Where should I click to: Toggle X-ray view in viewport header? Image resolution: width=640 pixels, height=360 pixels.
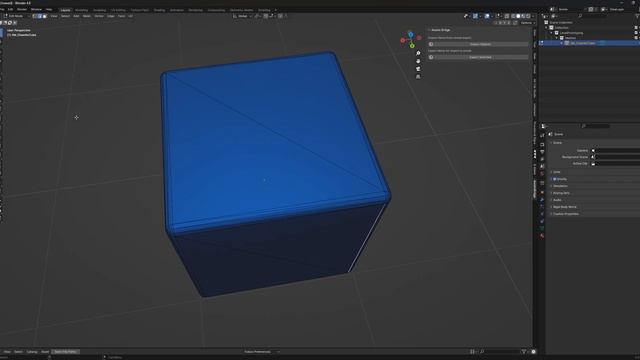click(x=507, y=16)
